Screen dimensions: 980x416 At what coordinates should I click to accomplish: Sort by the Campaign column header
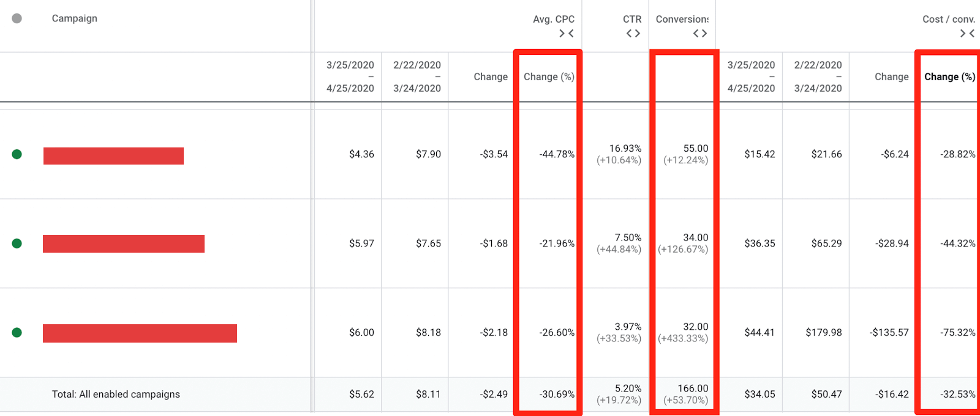(x=75, y=18)
